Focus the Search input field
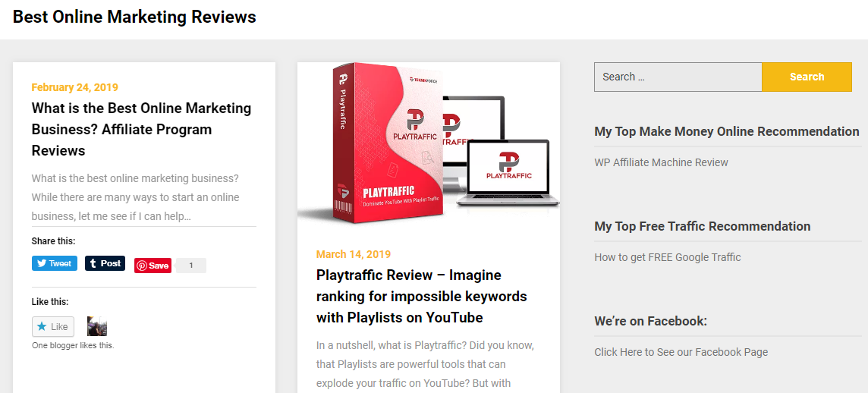The width and height of the screenshot is (868, 393). tap(678, 77)
